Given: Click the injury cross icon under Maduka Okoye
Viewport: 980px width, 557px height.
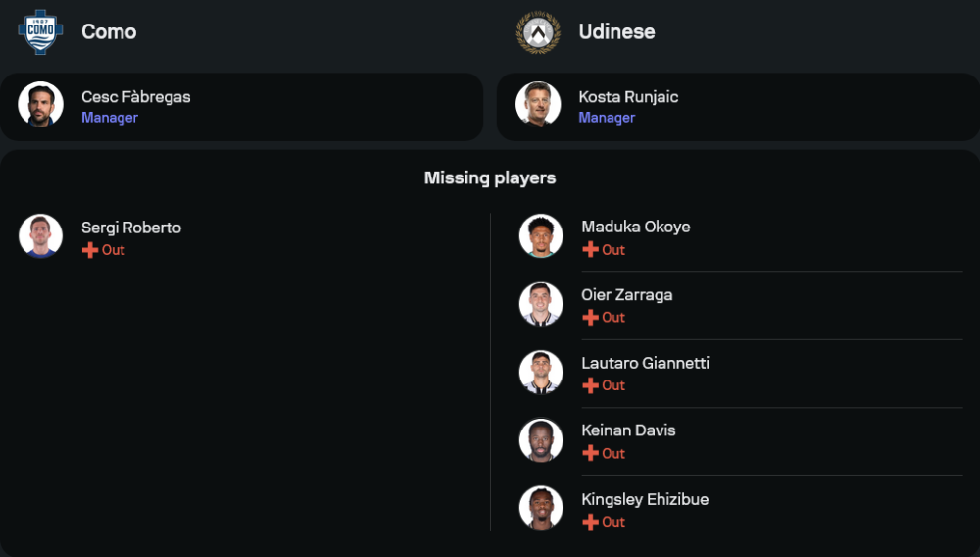Looking at the screenshot, I should (x=590, y=250).
